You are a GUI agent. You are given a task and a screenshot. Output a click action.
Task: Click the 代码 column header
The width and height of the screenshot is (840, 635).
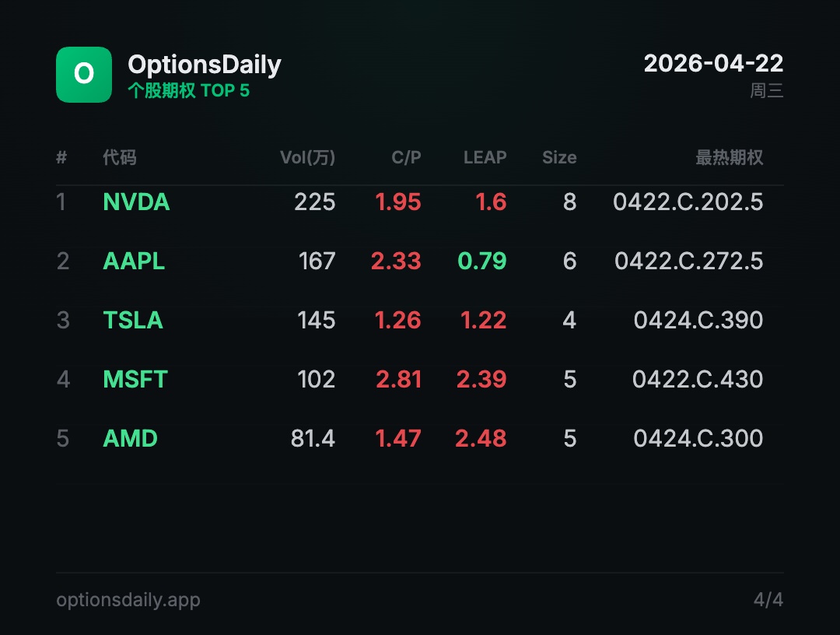[120, 157]
